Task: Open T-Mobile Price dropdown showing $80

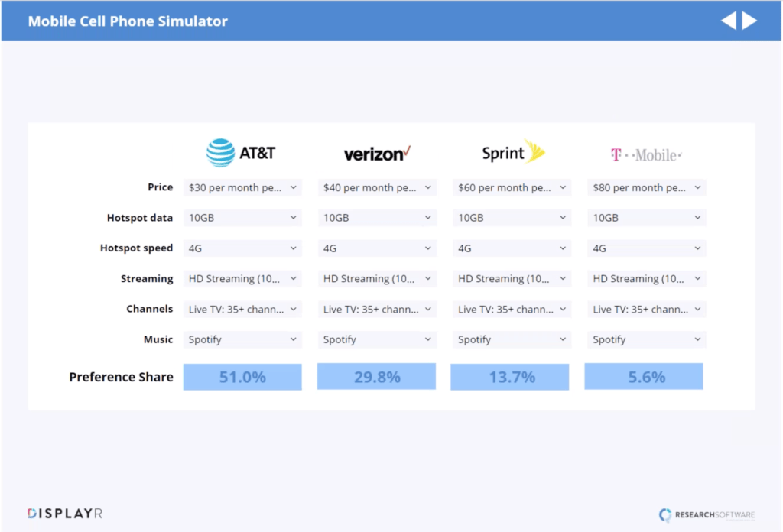Action: (646, 187)
